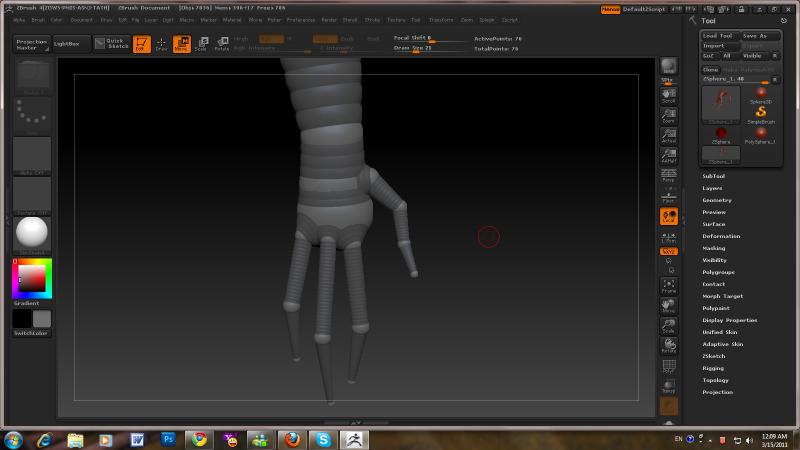Image resolution: width=800 pixels, height=450 pixels.
Task: Expand the Rigging section
Action: [713, 368]
